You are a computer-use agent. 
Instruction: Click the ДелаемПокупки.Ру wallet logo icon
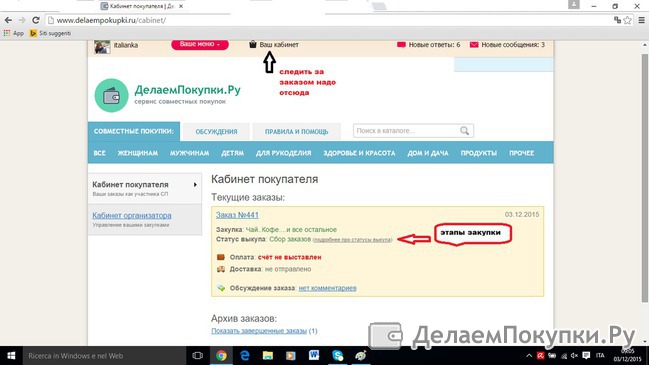coord(111,95)
